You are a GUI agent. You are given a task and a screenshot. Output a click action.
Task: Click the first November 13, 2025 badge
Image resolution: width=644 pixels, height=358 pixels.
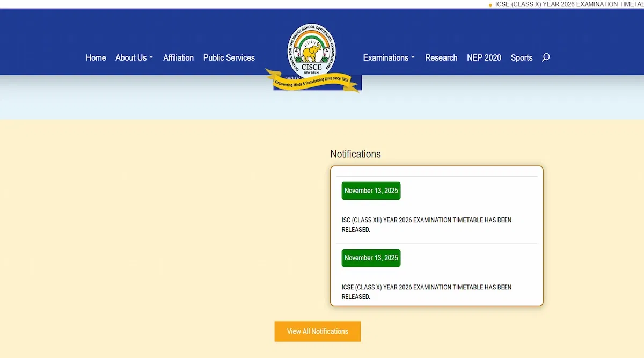371,191
